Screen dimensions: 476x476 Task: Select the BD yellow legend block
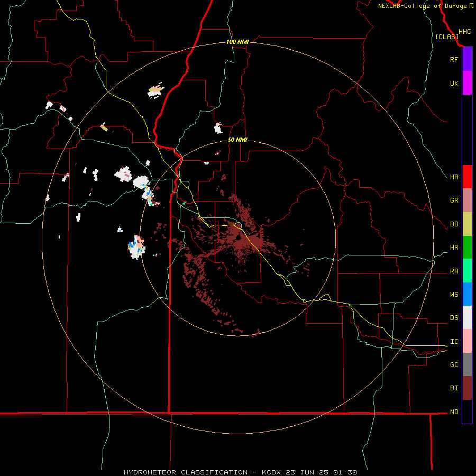(467, 224)
